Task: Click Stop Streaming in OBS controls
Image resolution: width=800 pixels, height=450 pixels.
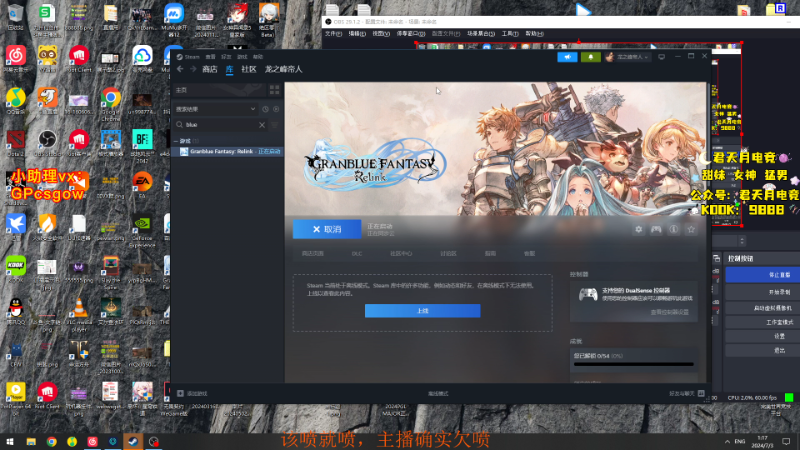Action: point(762,275)
